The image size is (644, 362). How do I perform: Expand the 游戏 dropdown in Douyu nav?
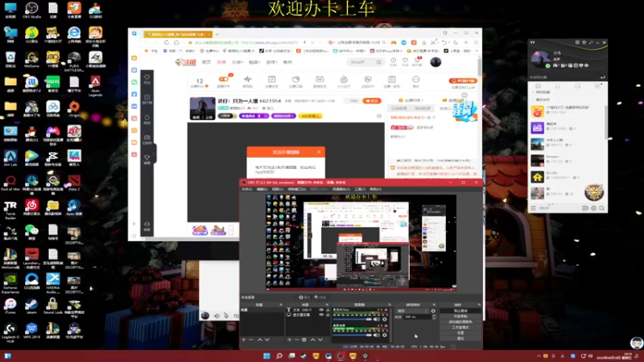[x=271, y=62]
